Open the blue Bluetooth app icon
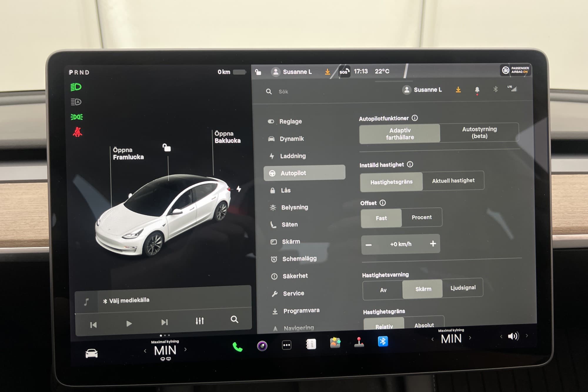588x392 pixels. click(x=383, y=341)
